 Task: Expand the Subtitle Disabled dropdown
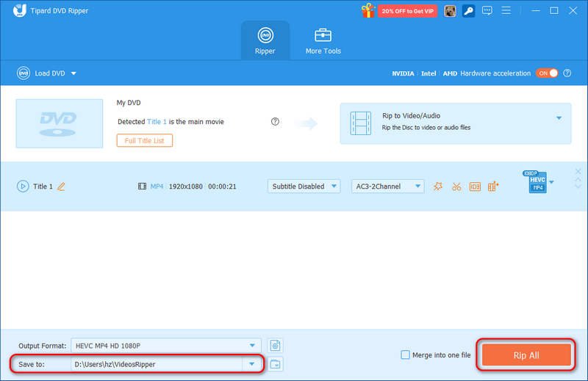pos(304,186)
